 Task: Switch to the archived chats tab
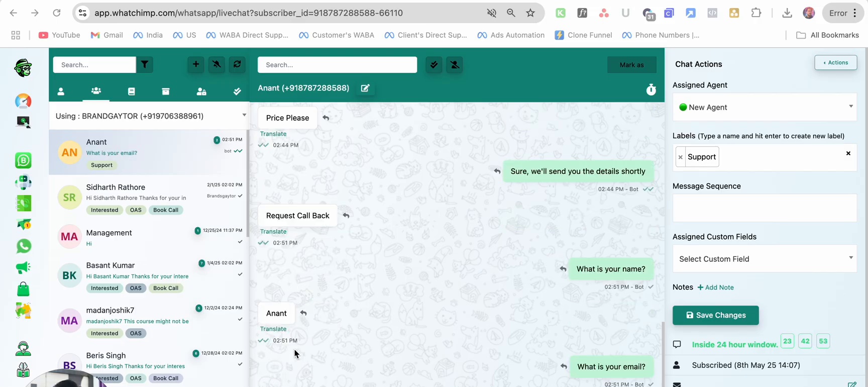coord(166,91)
